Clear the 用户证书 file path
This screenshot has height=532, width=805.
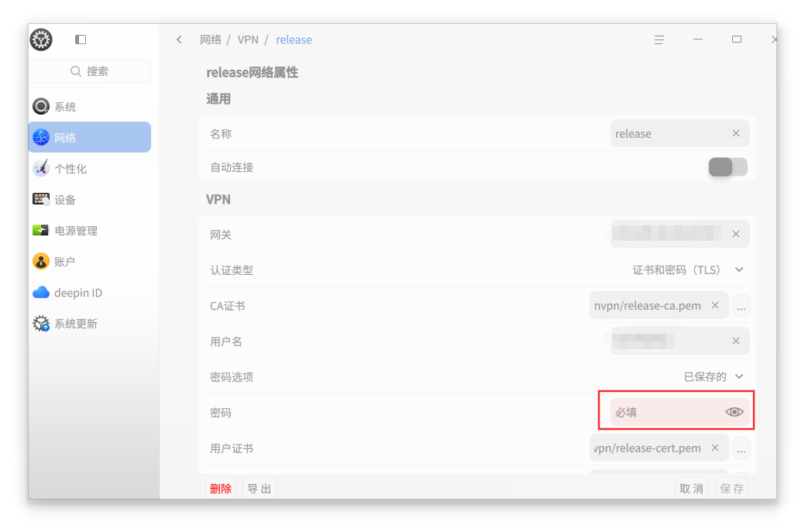[715, 448]
